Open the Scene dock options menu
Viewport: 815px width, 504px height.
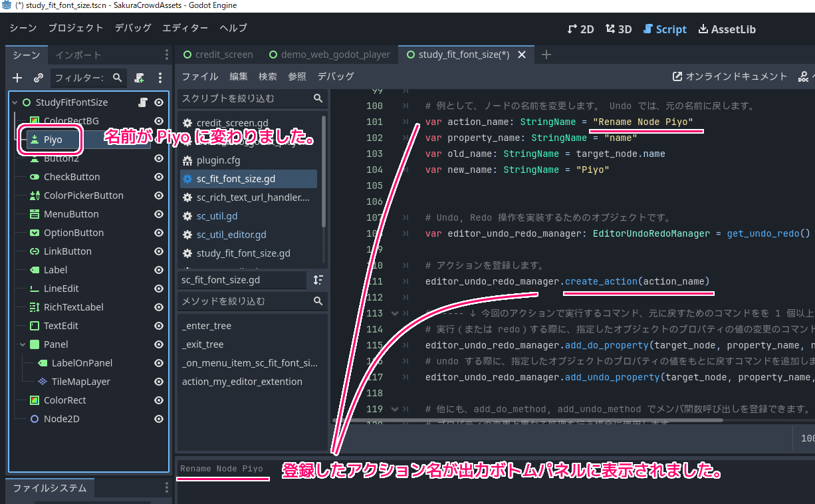pyautogui.click(x=166, y=55)
